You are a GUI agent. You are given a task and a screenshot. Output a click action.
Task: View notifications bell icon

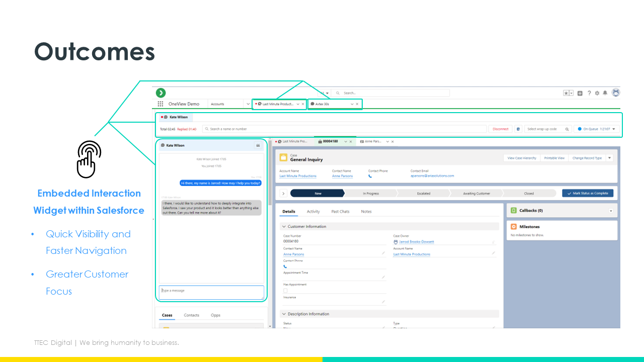tap(605, 93)
